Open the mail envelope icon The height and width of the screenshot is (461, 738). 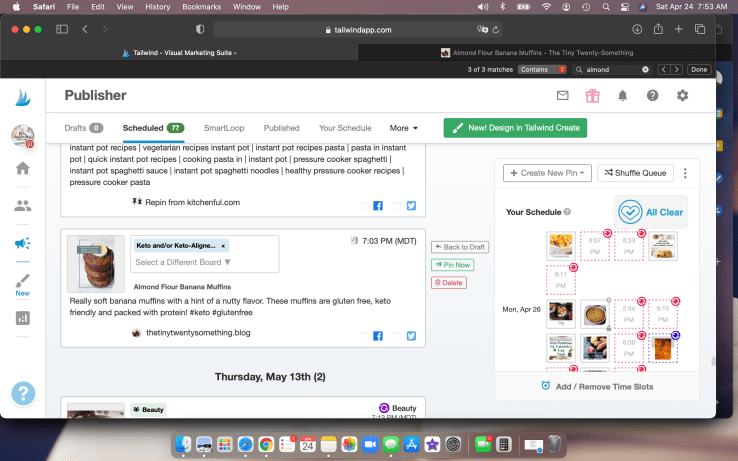point(562,96)
